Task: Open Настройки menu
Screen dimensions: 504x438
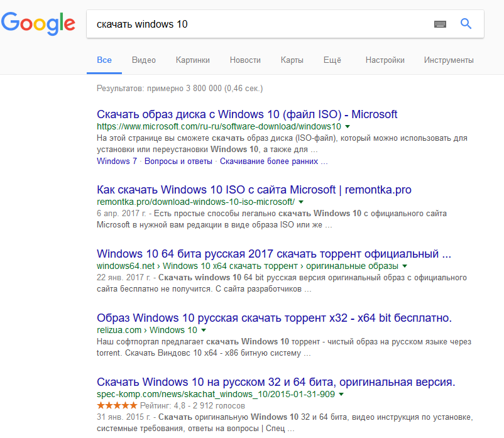Action: click(385, 60)
